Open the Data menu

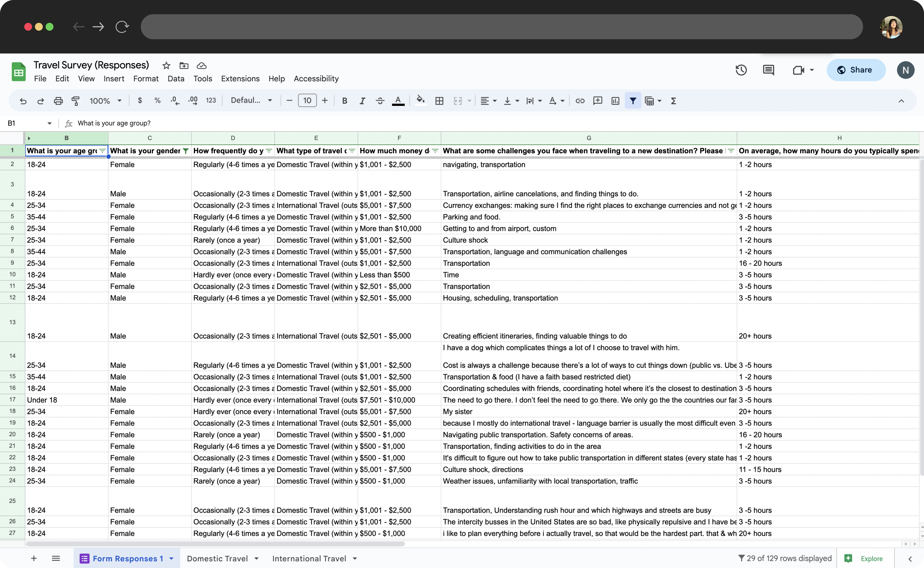(x=176, y=79)
